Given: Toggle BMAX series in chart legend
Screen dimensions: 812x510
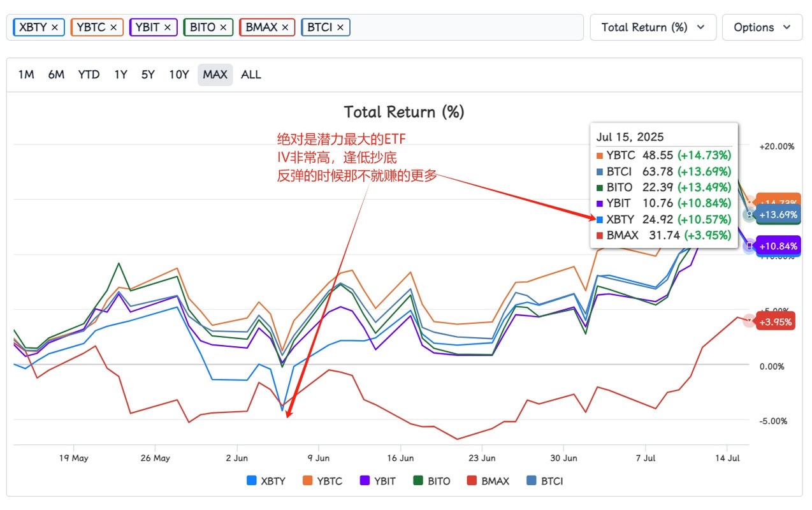Looking at the screenshot, I should pyautogui.click(x=488, y=481).
